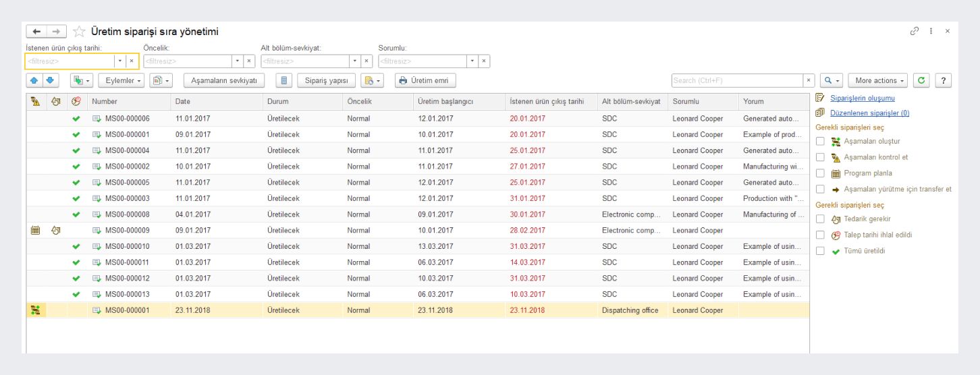Viewport: 980px width, 375px height.
Task: Click the move down blue arrow button
Action: point(50,80)
